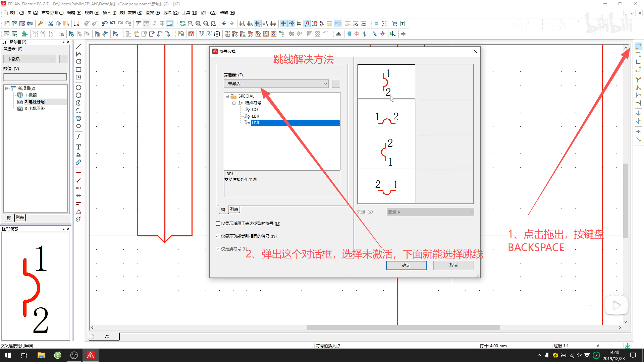The width and height of the screenshot is (644, 362).
Task: Click the cut scissors icon
Action: pyautogui.click(x=51, y=23)
